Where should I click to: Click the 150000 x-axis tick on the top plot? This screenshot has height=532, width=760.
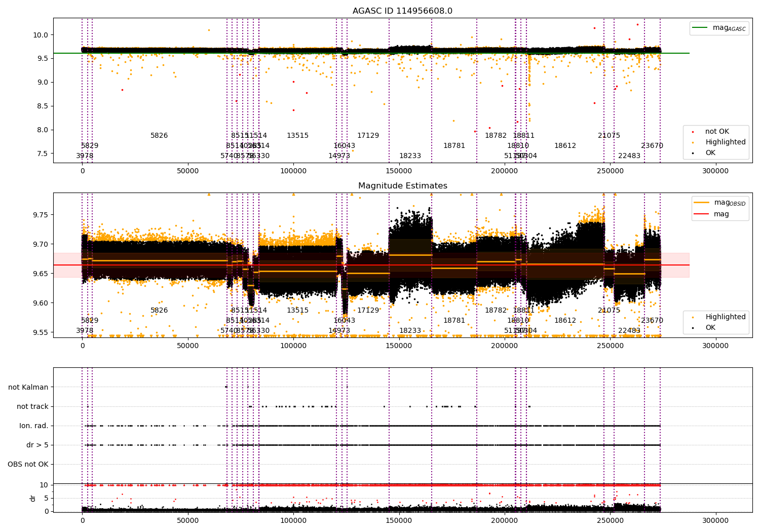pyautogui.click(x=399, y=171)
